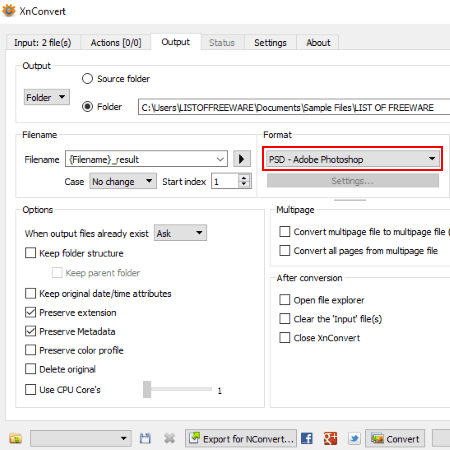The width and height of the screenshot is (450, 450).
Task: Open the folder icon in the bottom bar
Action: pos(16,438)
